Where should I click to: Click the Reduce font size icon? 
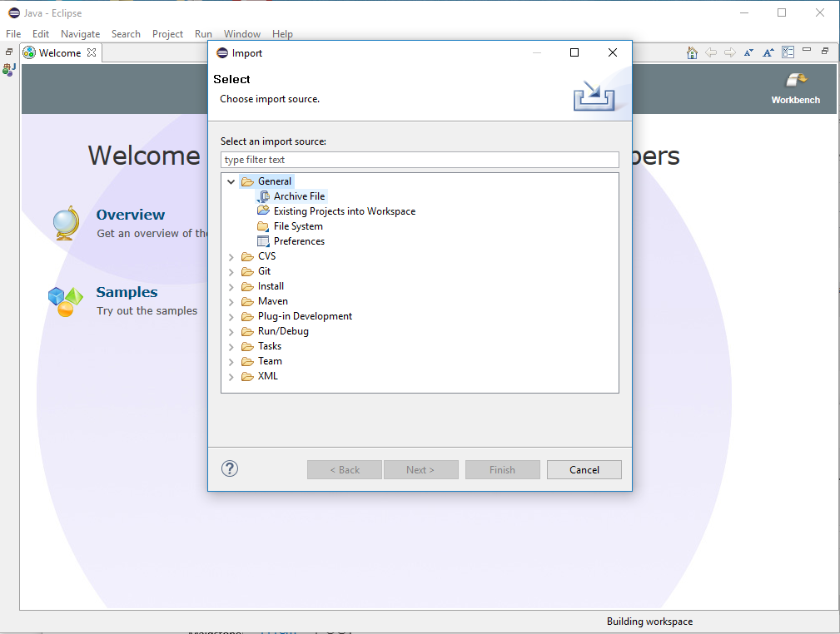click(x=749, y=52)
